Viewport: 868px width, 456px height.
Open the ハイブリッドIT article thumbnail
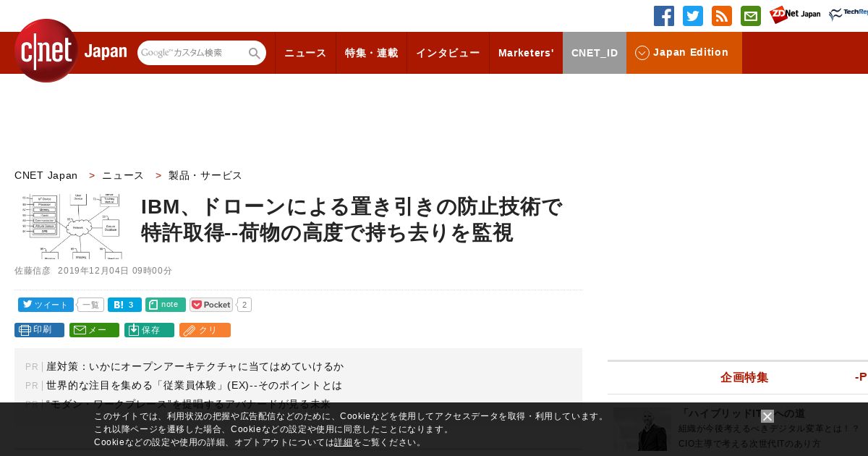[x=642, y=429]
